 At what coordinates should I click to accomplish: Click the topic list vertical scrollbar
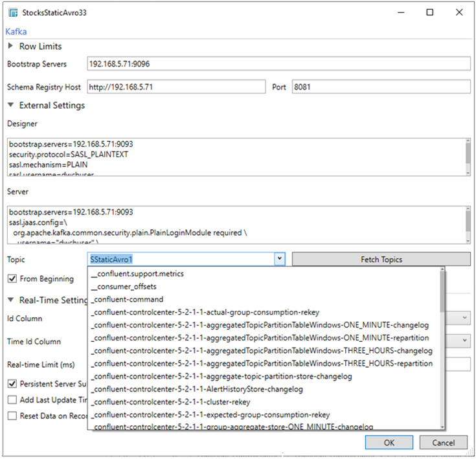[442, 350]
